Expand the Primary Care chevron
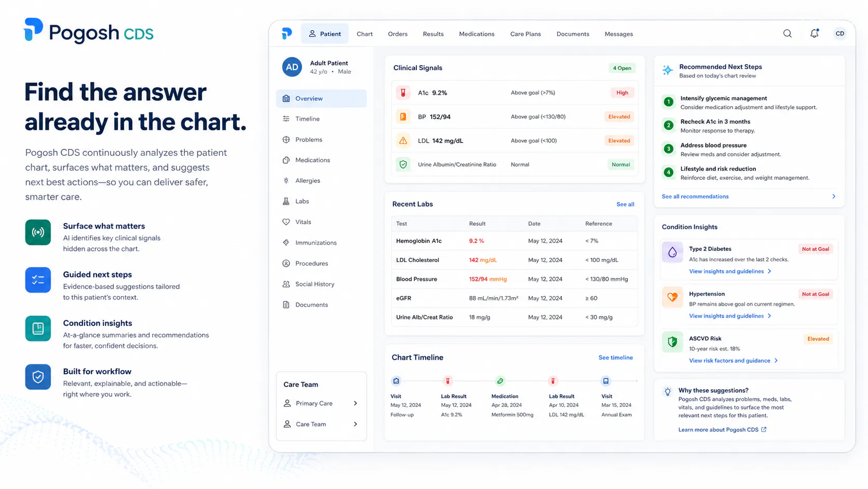The image size is (868, 489). tap(356, 403)
